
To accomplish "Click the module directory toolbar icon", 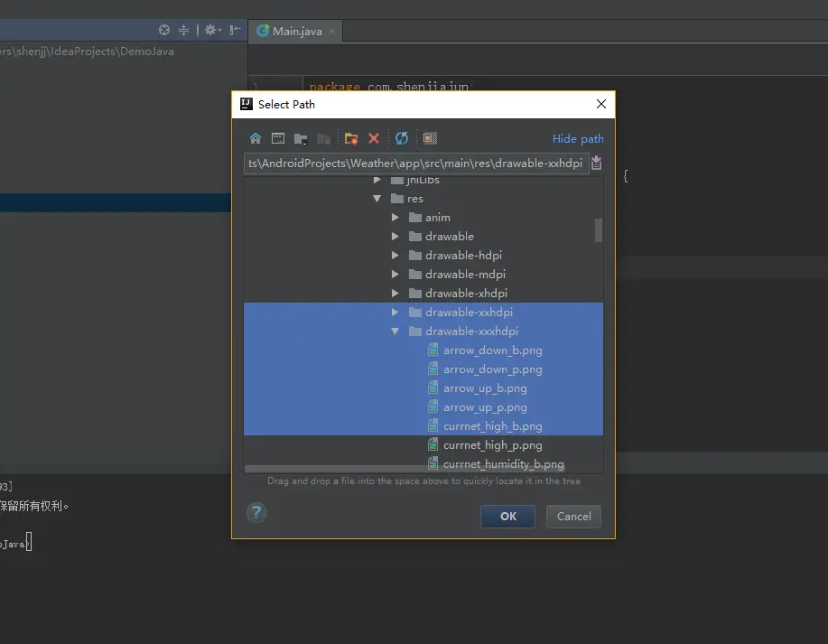I will coord(323,139).
